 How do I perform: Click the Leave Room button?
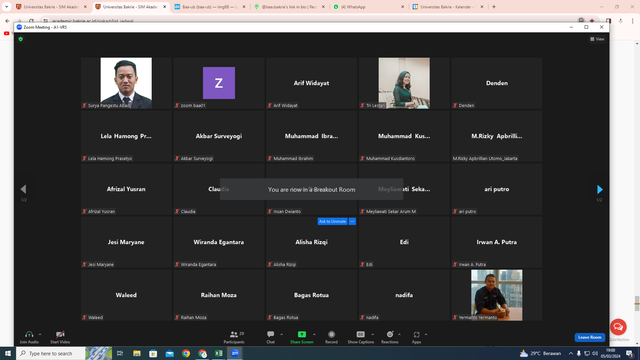point(589,337)
